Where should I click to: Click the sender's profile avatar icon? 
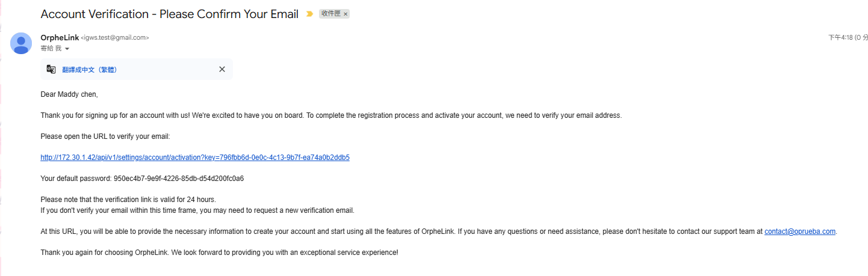coord(21,43)
